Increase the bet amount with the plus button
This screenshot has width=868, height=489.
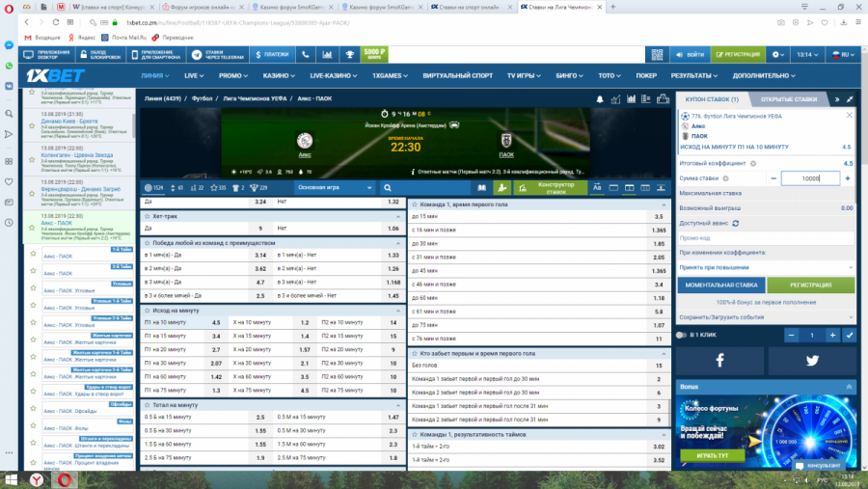coord(848,178)
